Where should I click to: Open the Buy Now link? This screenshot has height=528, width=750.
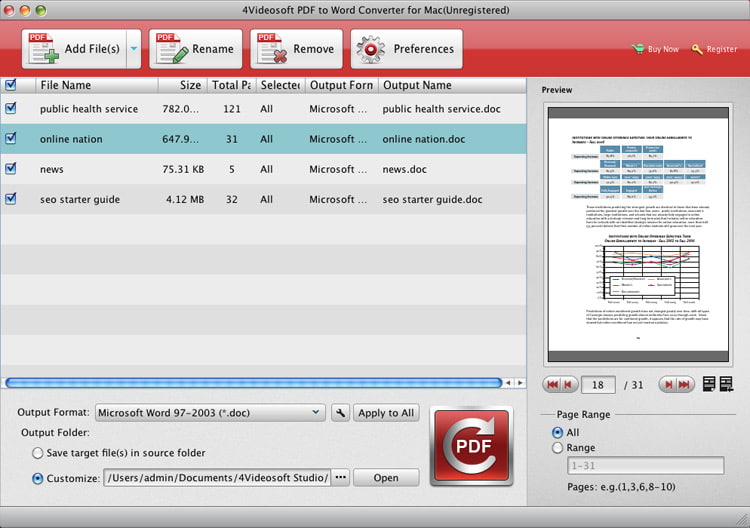coord(656,49)
